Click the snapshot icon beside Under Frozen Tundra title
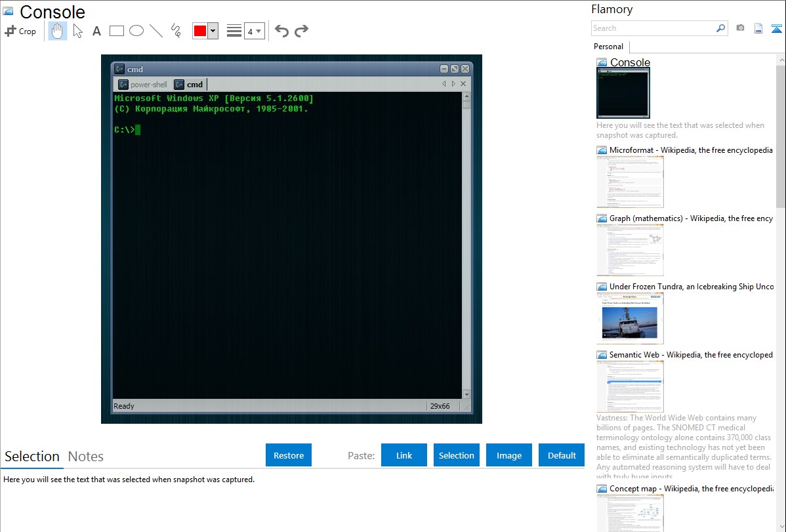Viewport: 786px width, 532px height. click(602, 287)
